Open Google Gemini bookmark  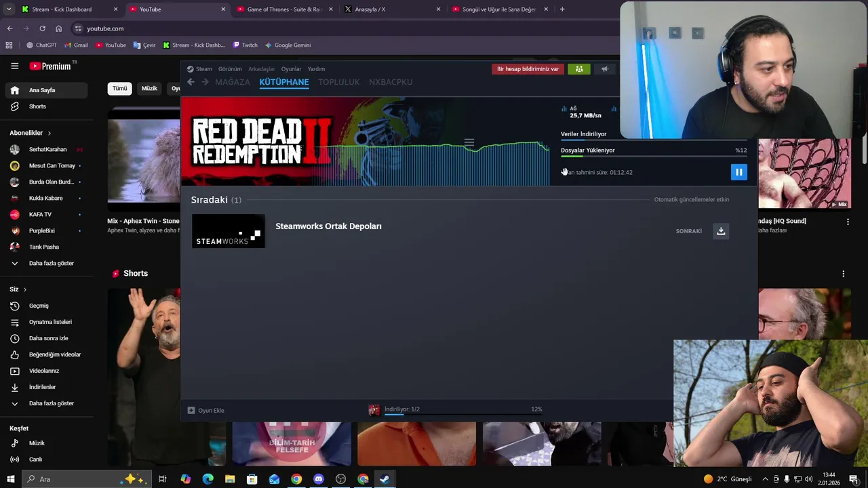288,45
